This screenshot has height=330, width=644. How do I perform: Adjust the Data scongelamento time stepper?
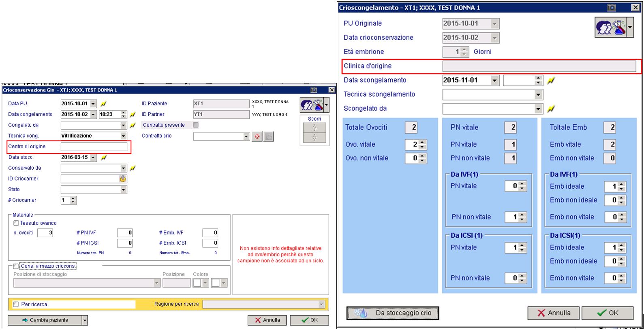[539, 81]
